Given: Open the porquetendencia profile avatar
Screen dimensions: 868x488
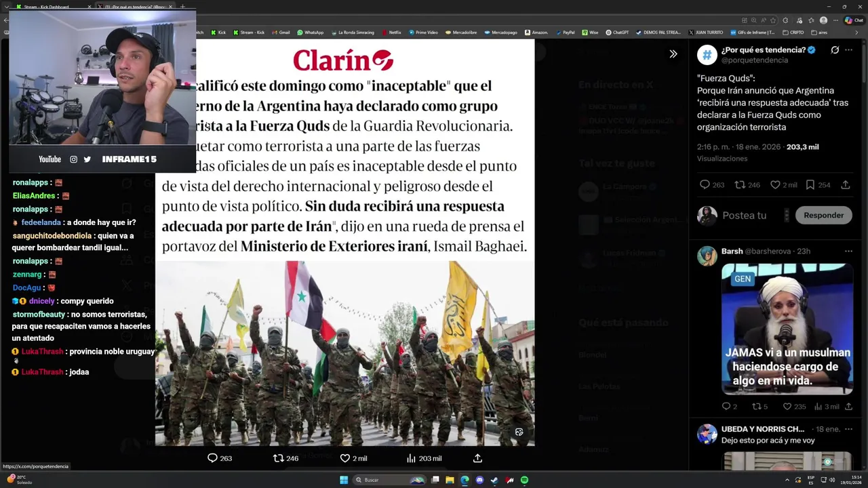Looking at the screenshot, I should coord(707,55).
